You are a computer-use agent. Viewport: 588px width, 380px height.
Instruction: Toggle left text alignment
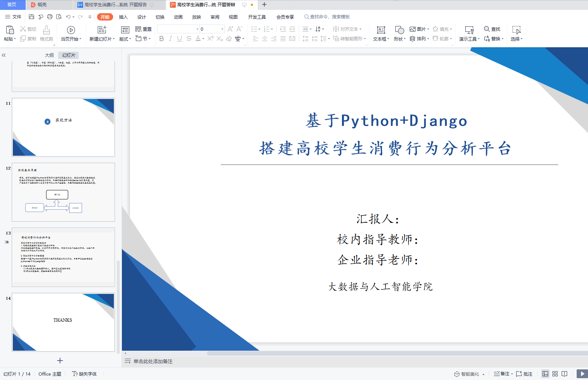click(255, 38)
